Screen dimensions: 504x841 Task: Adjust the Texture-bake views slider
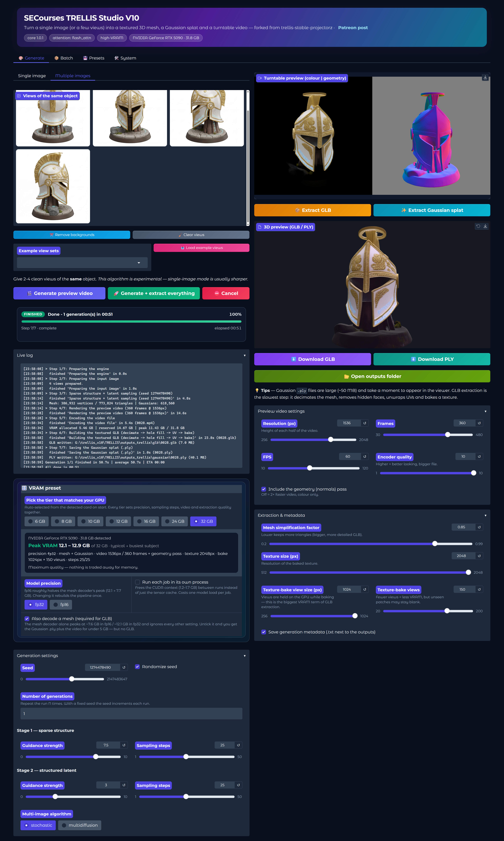pyautogui.click(x=428, y=611)
